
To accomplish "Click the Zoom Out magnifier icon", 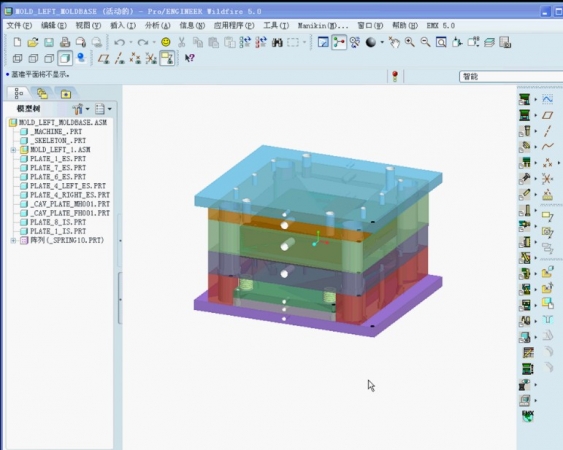I will pyautogui.click(x=425, y=42).
